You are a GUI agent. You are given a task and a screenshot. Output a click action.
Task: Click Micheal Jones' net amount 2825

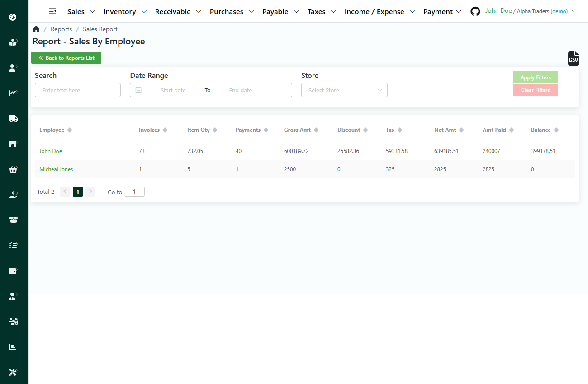[440, 169]
